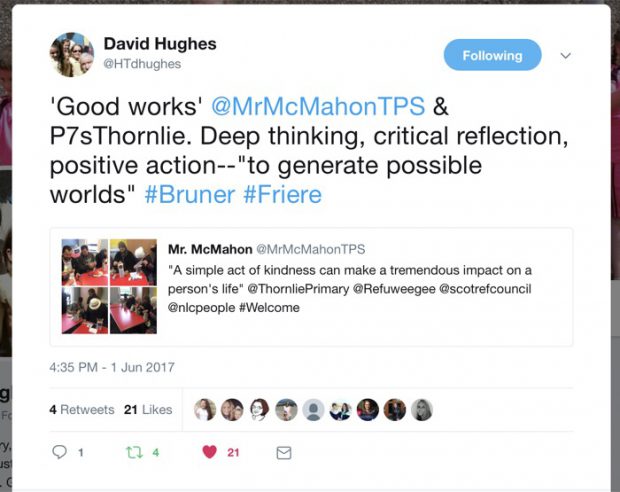This screenshot has width=620, height=492.
Task: Open the default grey silhouette liker avatar
Action: point(313,409)
